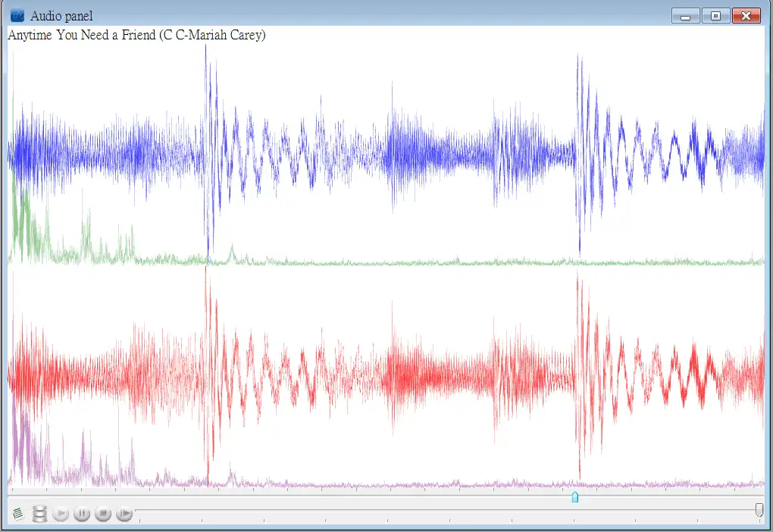773x532 pixels.
Task: Open the green playlist sheet icon
Action: click(18, 514)
